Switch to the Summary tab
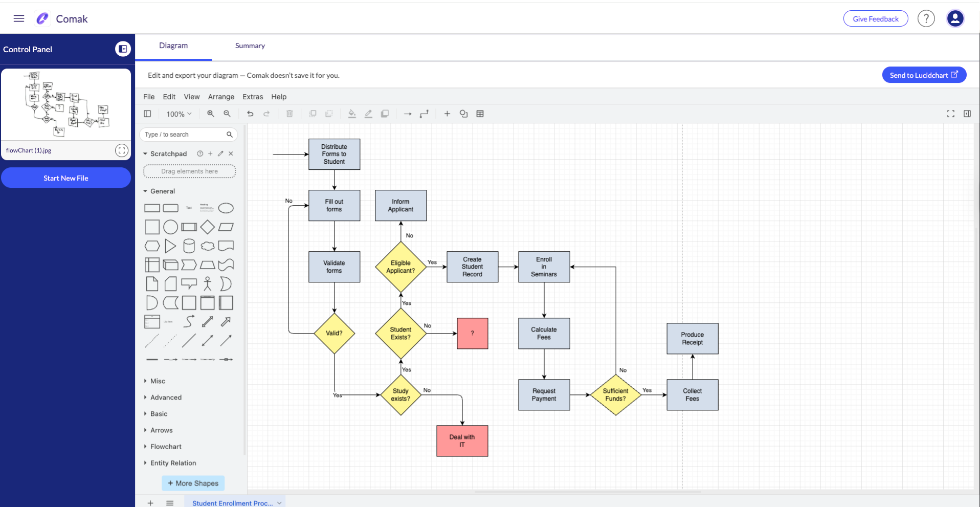The width and height of the screenshot is (980, 507). pyautogui.click(x=250, y=46)
